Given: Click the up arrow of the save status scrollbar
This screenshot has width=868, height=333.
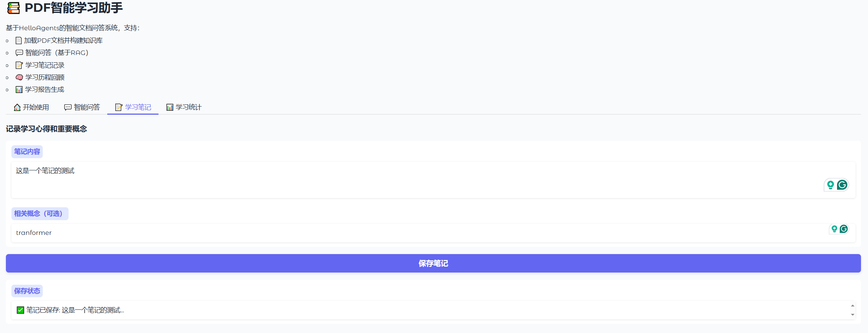Looking at the screenshot, I should pos(853,305).
